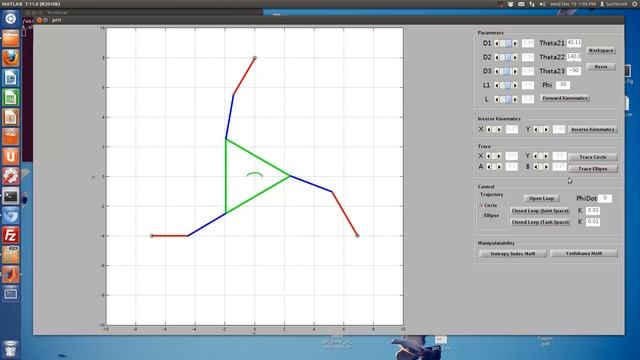Open FileZilla dock icon
The image size is (640, 360).
click(11, 236)
